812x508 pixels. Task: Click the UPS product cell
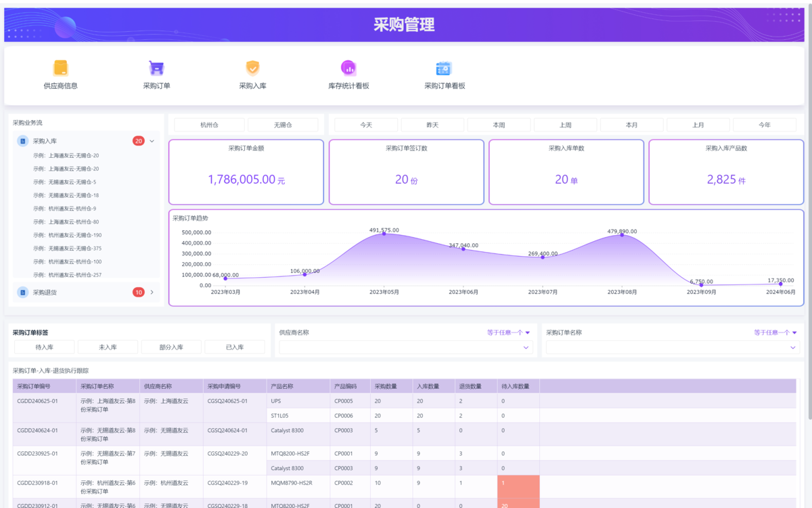point(298,401)
